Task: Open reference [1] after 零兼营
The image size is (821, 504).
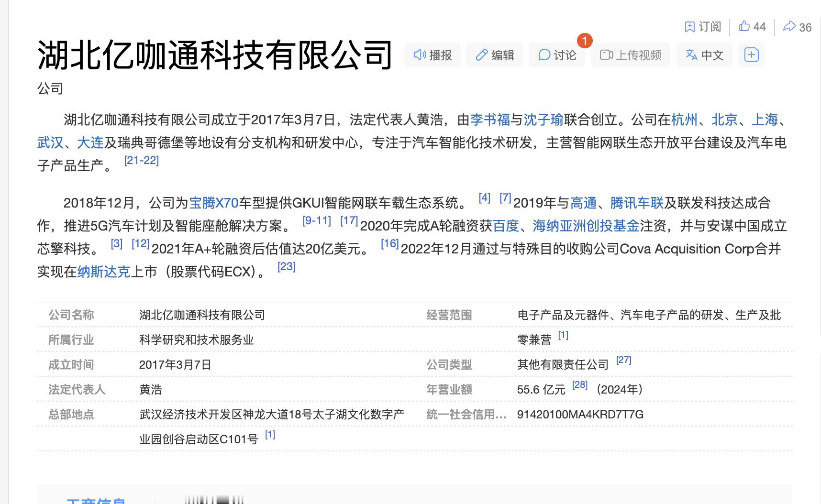Action: (x=564, y=335)
